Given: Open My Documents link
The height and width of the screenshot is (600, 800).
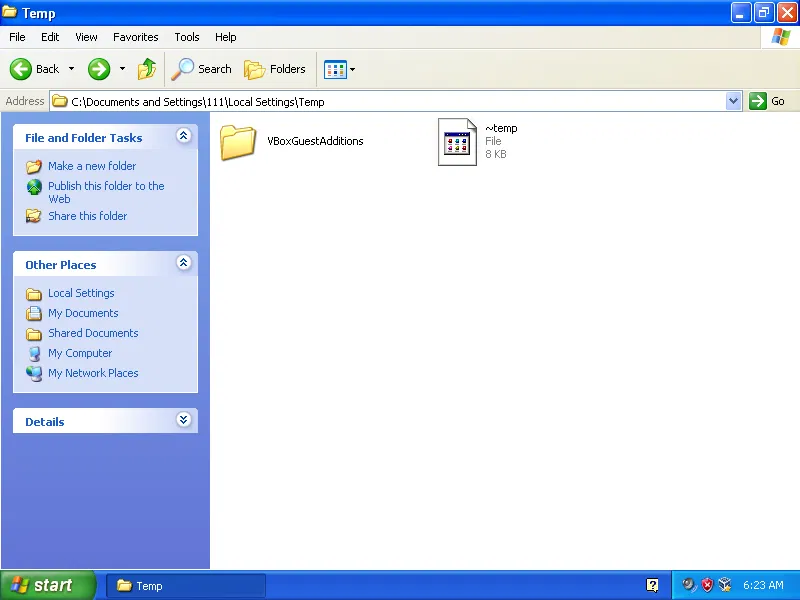Looking at the screenshot, I should coord(83,313).
